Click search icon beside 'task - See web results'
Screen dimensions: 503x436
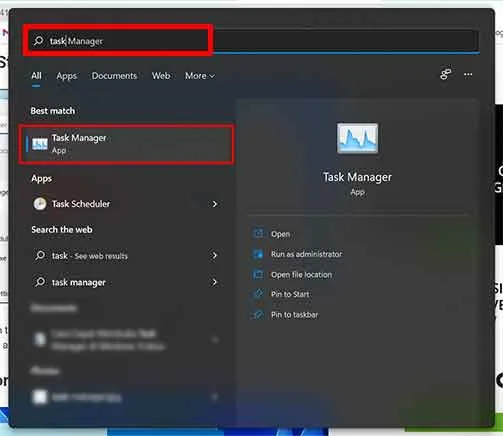coord(40,256)
